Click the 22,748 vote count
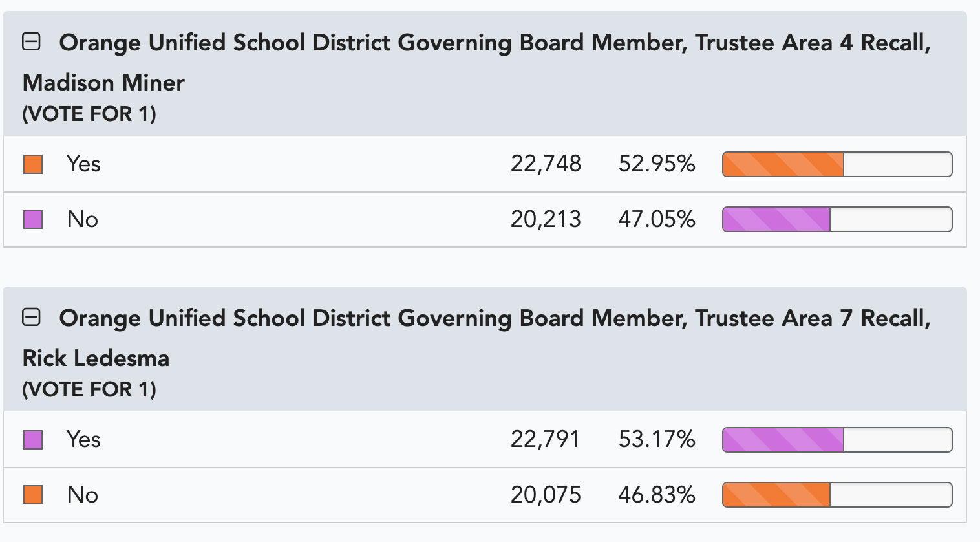The image size is (980, 542). coord(546,164)
